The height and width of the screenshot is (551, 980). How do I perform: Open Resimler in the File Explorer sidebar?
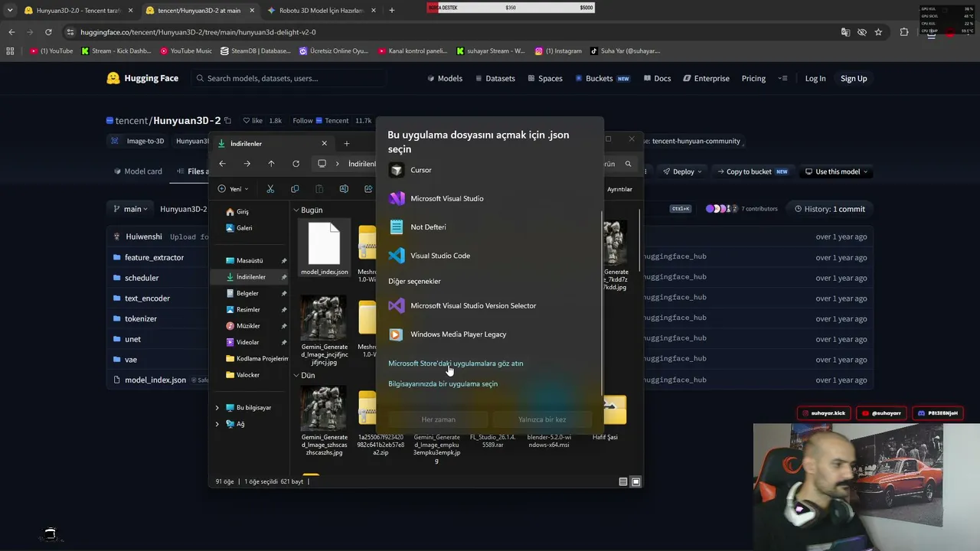point(250,309)
